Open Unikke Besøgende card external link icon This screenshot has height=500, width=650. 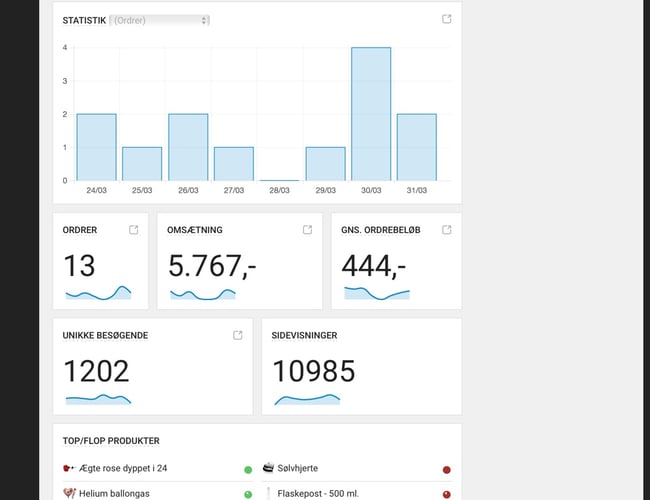[238, 335]
